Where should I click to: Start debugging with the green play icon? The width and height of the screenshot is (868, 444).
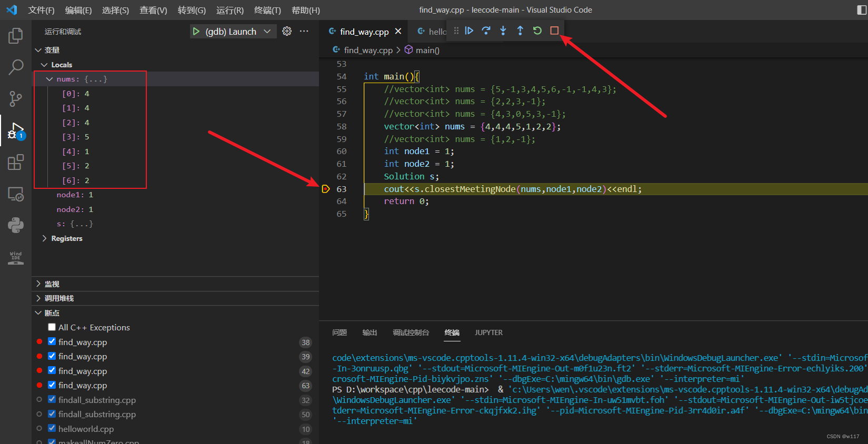196,32
